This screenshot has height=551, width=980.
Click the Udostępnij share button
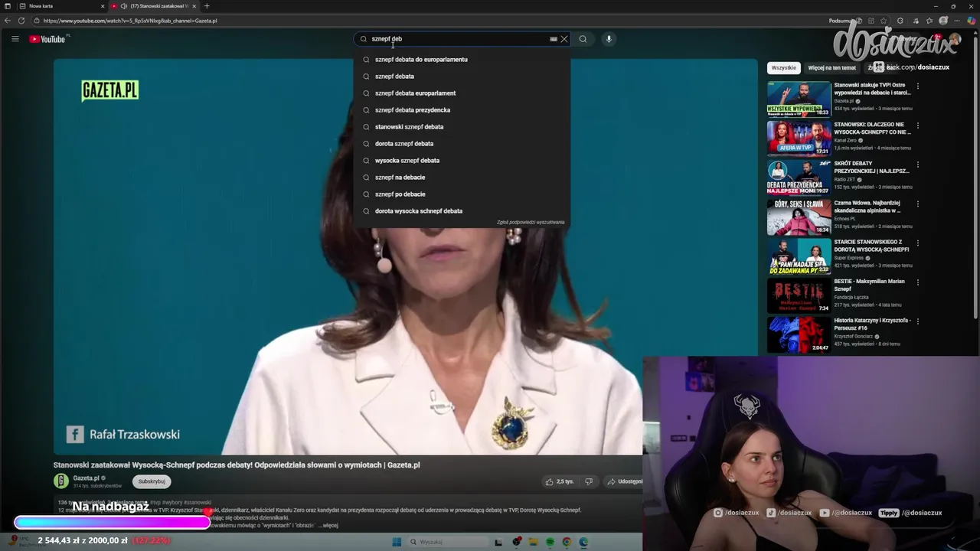[x=625, y=481]
